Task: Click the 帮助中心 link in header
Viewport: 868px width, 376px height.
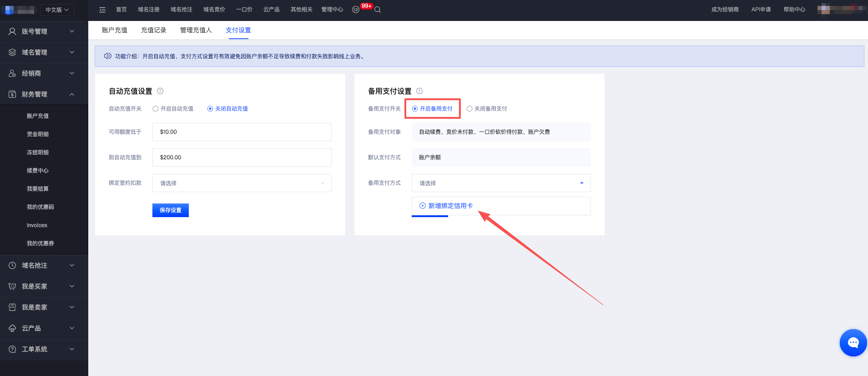Action: point(794,10)
